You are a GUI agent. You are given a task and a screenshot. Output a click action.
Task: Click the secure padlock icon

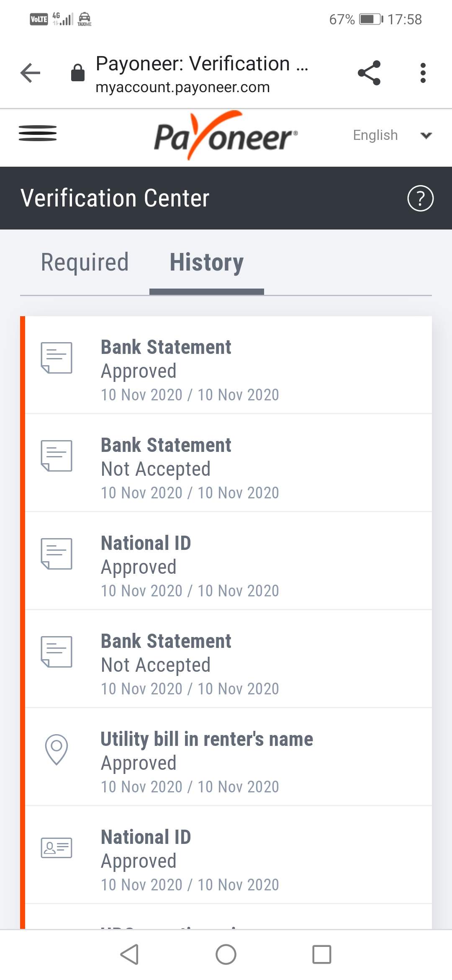[77, 71]
